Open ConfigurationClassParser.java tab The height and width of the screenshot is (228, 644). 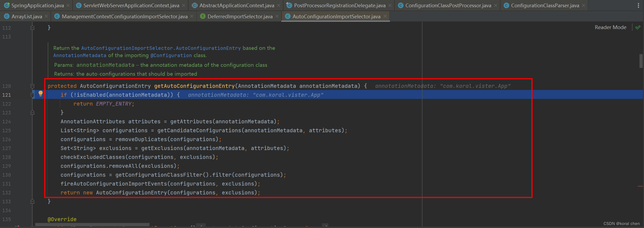tap(545, 5)
